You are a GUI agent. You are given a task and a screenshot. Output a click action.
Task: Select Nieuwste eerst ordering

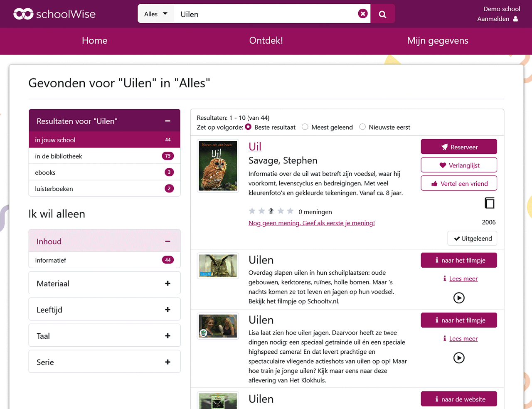tap(362, 127)
